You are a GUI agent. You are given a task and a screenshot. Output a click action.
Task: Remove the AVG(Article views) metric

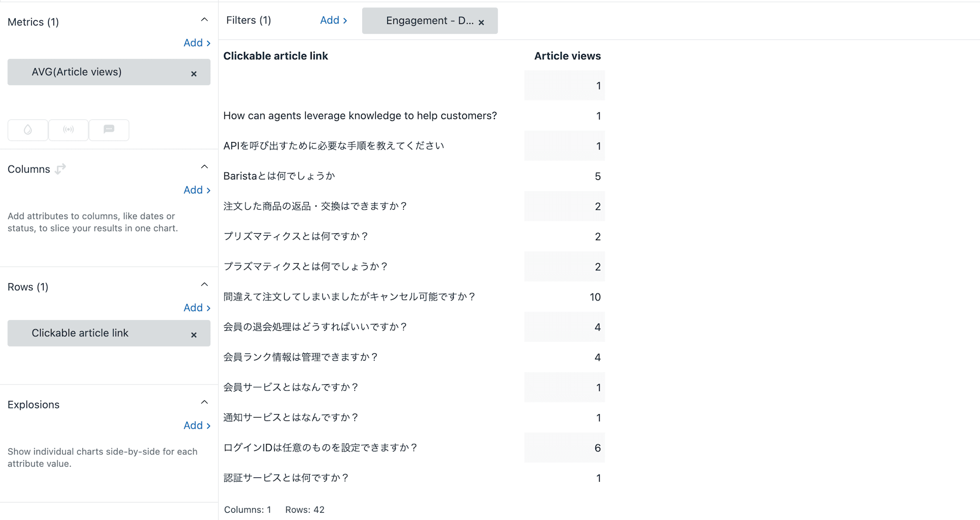[x=194, y=74]
